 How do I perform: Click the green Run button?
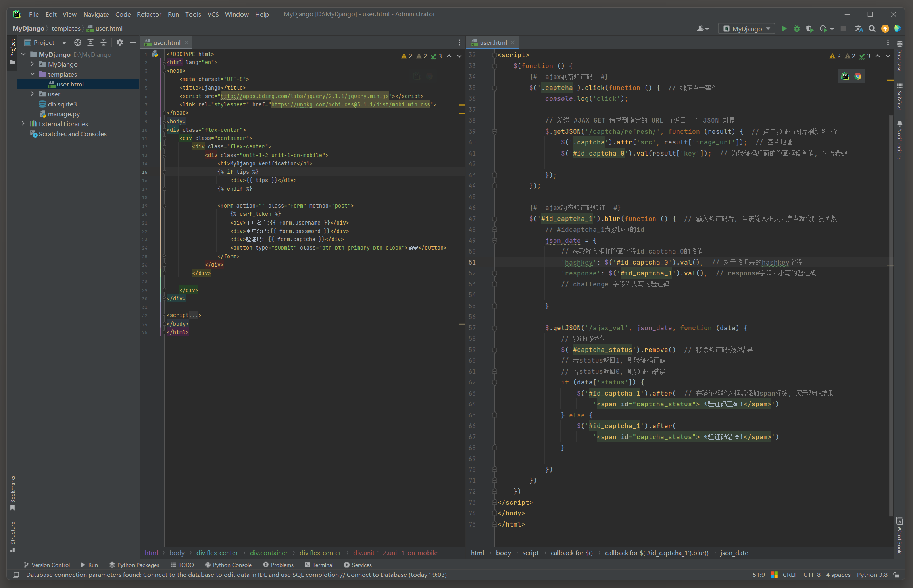click(x=784, y=29)
